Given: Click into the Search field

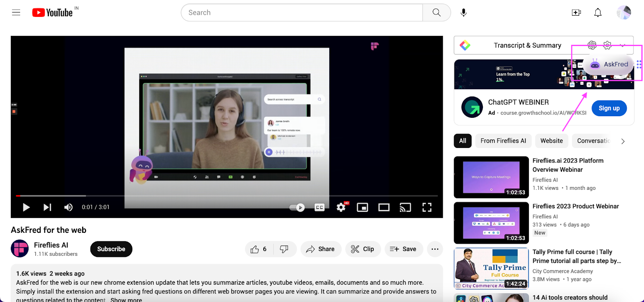Looking at the screenshot, I should 302,12.
